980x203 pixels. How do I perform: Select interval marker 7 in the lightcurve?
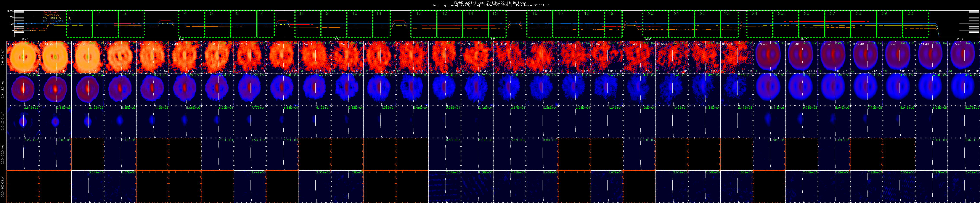click(261, 13)
